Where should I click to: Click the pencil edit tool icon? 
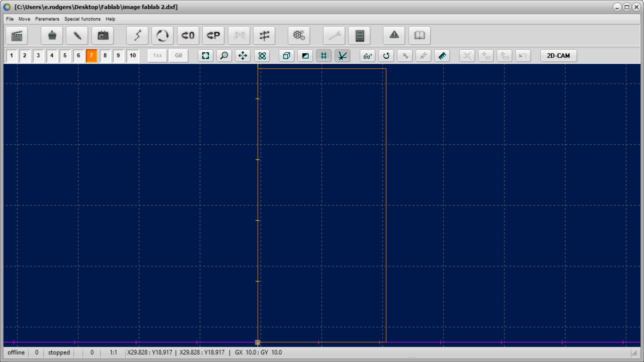click(77, 36)
